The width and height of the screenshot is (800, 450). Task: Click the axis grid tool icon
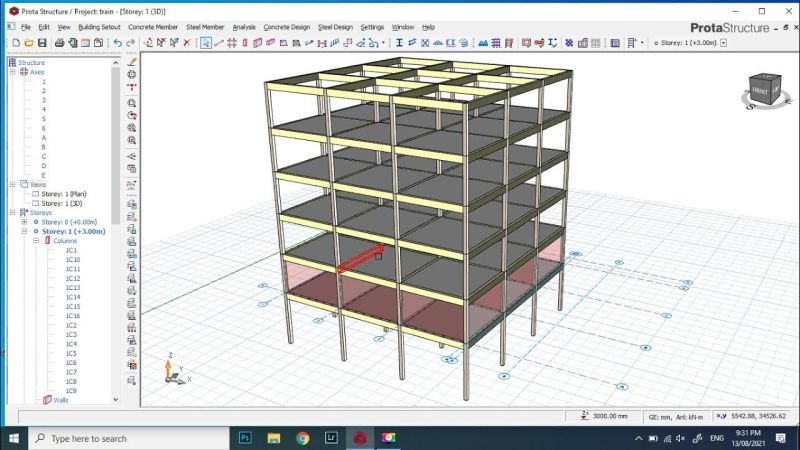pos(231,43)
